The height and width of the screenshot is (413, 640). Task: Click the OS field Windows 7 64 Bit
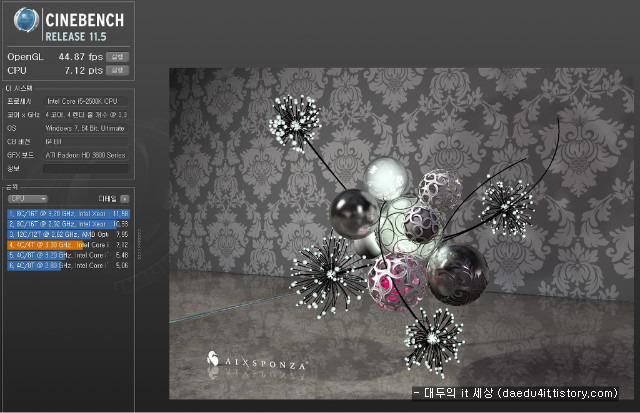[x=86, y=128]
